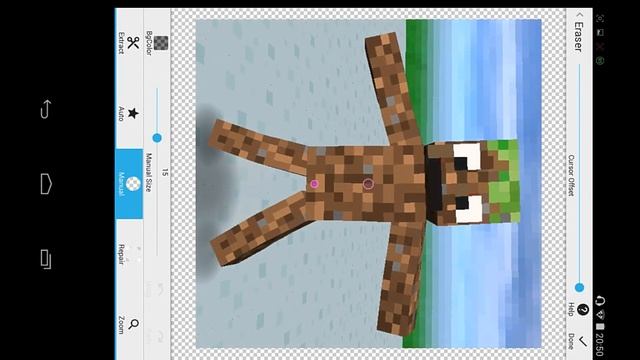
Task: Tap the Android home navigation button
Action: [46, 184]
